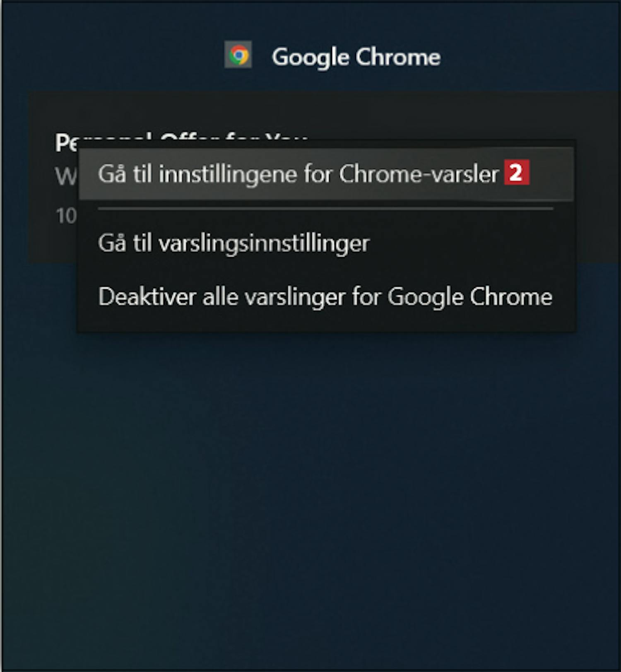Click the dark notification card right of the menu
Viewport: 621px width, 672px height.
[x=598, y=177]
